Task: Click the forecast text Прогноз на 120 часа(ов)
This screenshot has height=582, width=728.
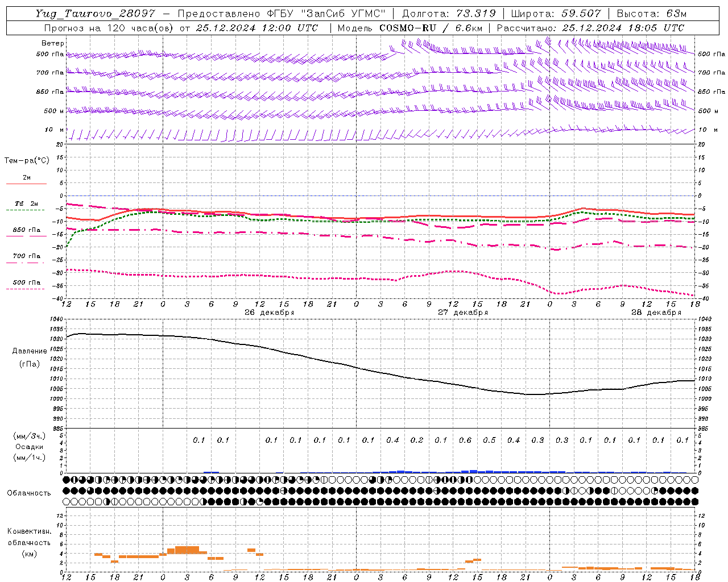Action: pos(108,28)
